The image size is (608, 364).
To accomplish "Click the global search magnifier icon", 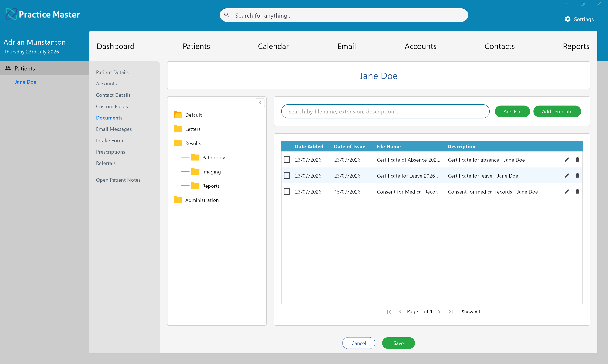I will click(x=227, y=15).
